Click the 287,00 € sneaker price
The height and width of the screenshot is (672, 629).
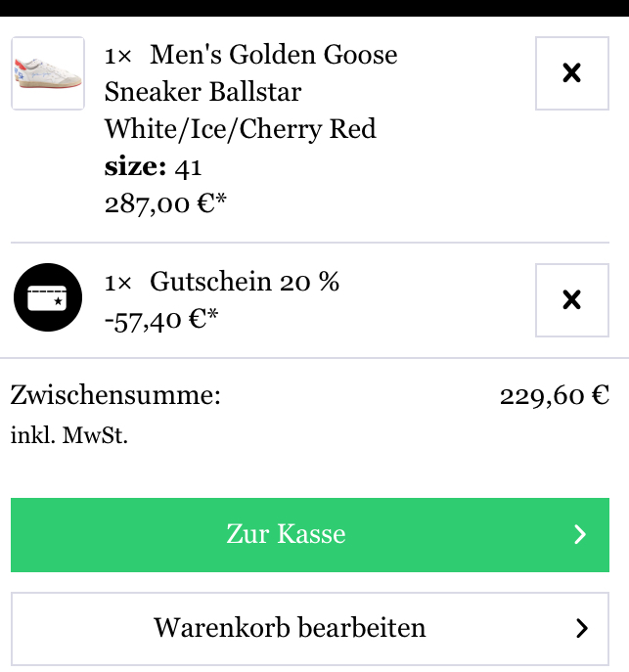(165, 204)
